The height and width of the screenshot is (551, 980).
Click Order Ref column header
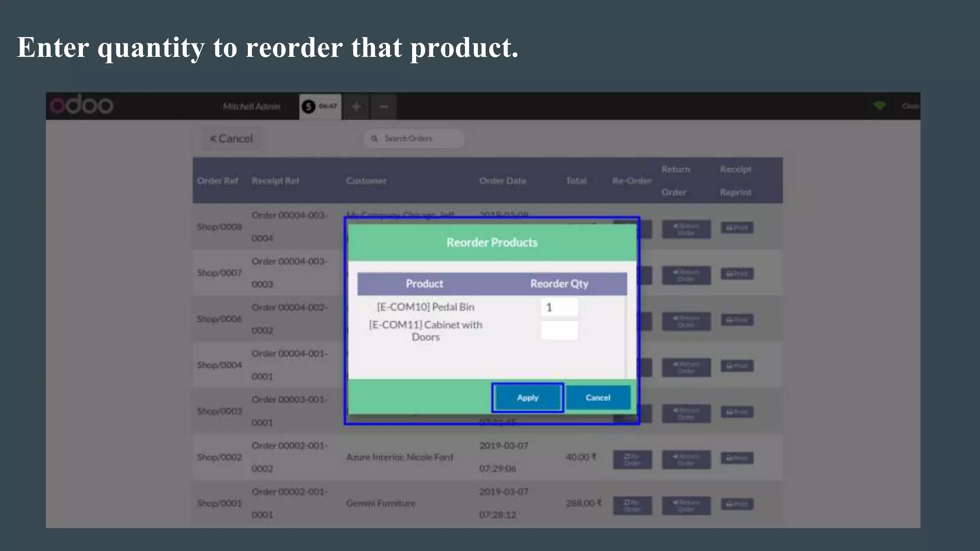(x=217, y=181)
